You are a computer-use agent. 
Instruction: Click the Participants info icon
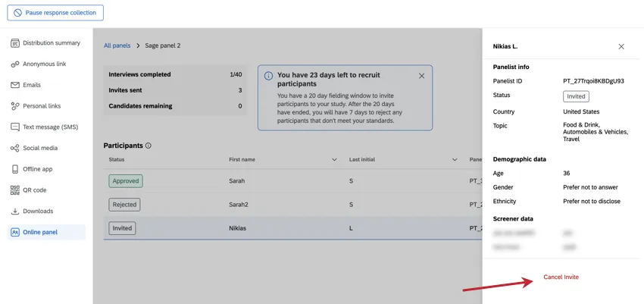[148, 146]
